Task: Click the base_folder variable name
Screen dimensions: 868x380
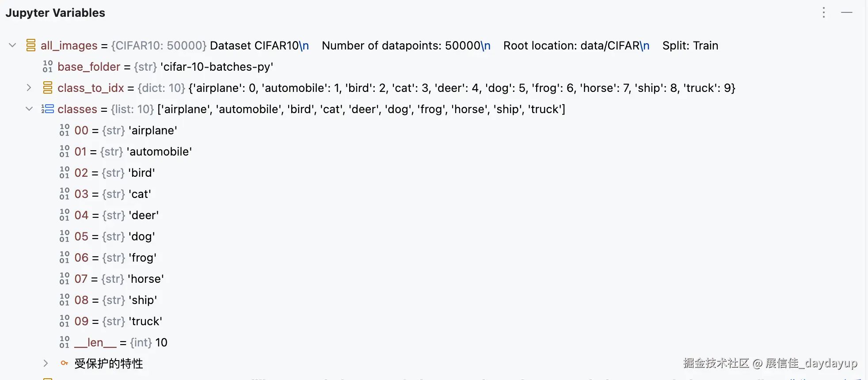Action: (89, 67)
